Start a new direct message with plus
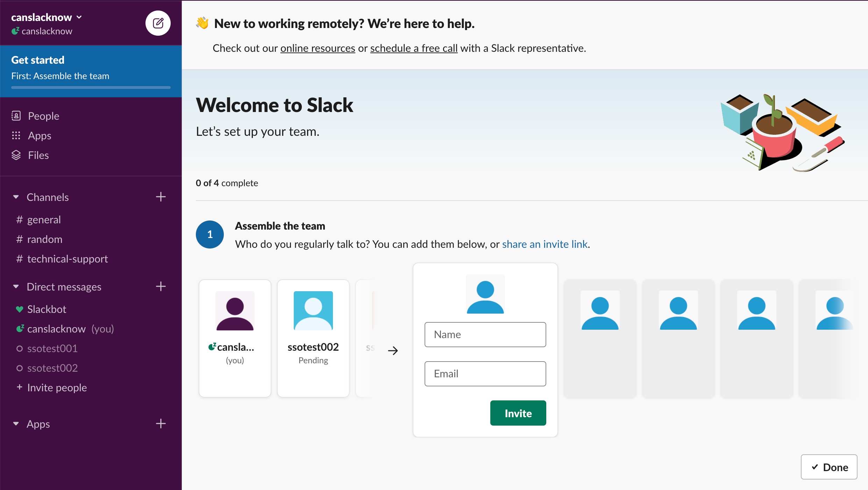 coord(161,286)
